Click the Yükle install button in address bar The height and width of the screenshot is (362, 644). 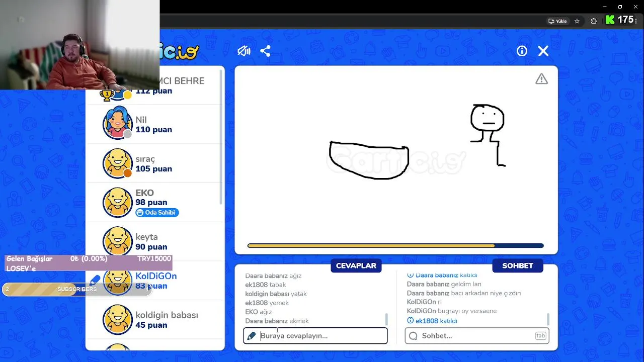(x=557, y=21)
